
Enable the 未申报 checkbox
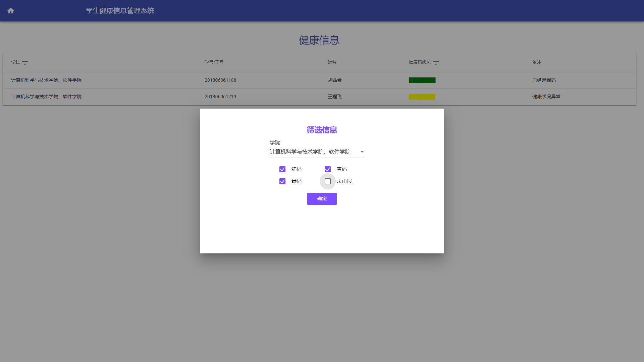(x=328, y=181)
